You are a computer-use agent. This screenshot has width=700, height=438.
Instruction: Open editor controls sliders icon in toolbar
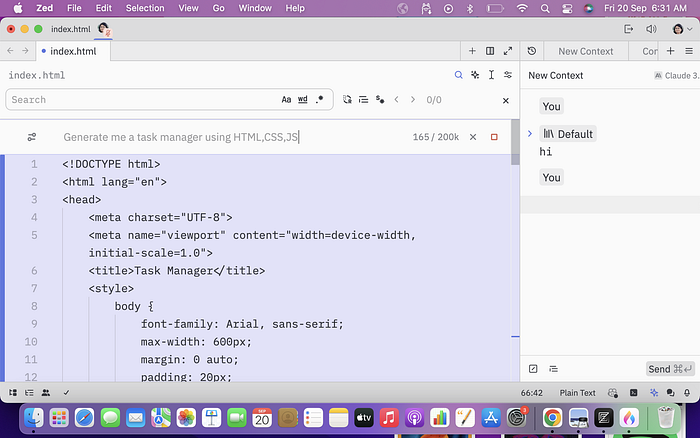[x=508, y=75]
